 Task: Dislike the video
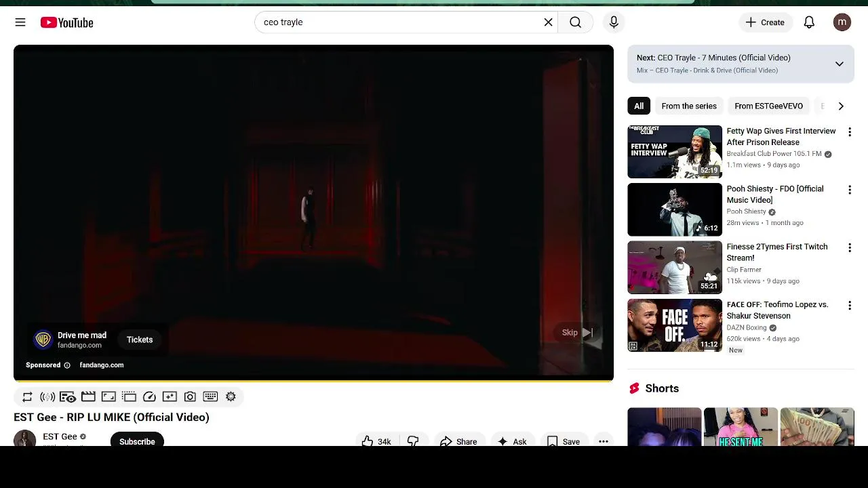pyautogui.click(x=413, y=441)
